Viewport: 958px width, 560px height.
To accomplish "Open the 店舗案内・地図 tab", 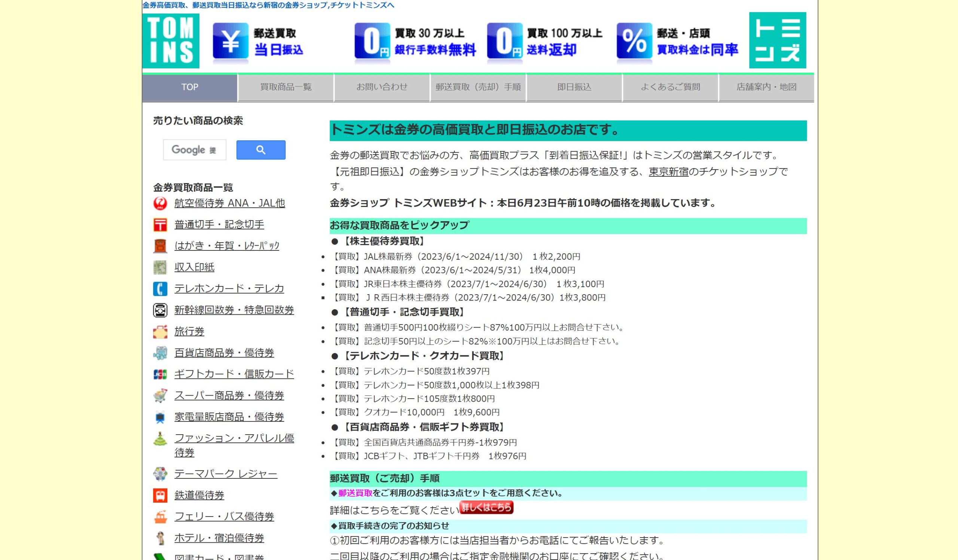I will (x=766, y=87).
